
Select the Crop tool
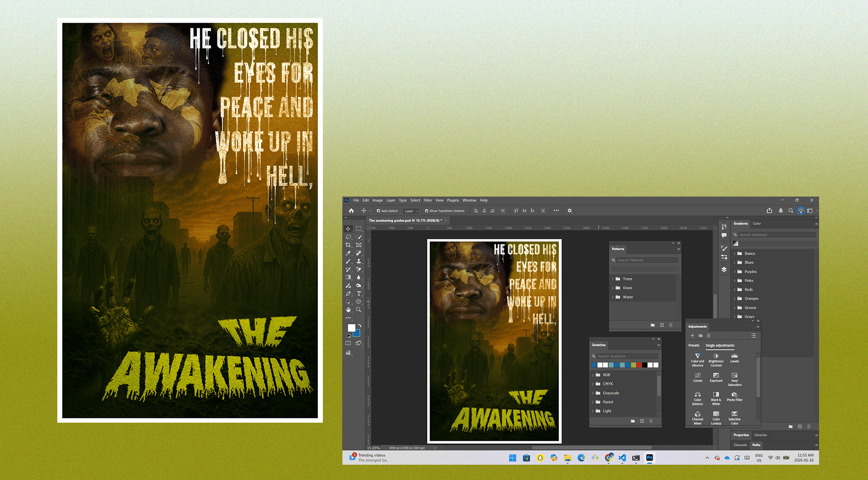pos(348,245)
